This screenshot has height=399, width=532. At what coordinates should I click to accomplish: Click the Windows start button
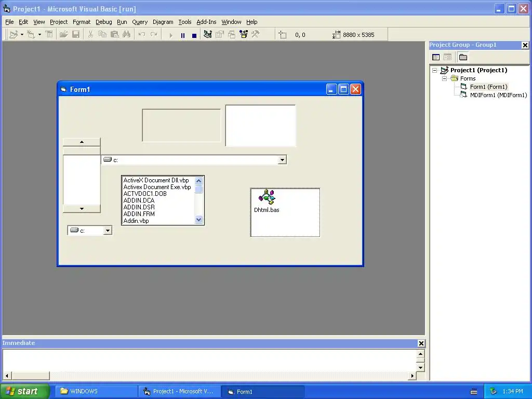click(x=24, y=391)
